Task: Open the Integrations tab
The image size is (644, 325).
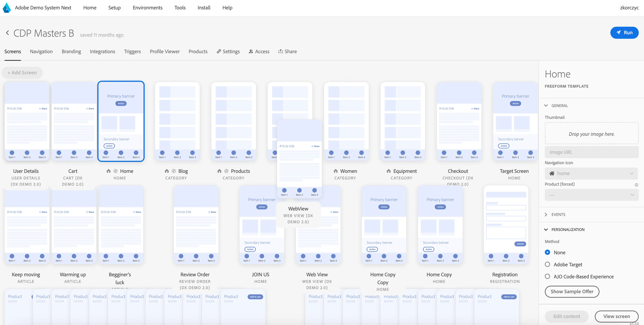Action: click(103, 51)
